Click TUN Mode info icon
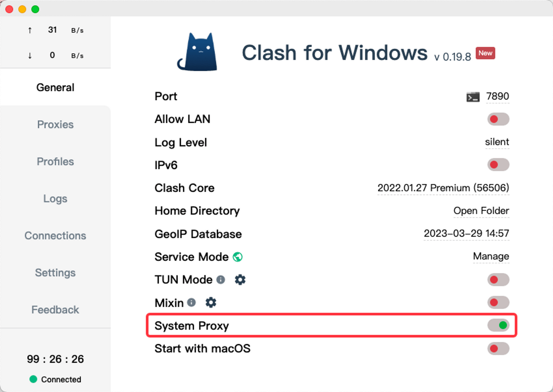The width and height of the screenshot is (553, 392). (220, 280)
